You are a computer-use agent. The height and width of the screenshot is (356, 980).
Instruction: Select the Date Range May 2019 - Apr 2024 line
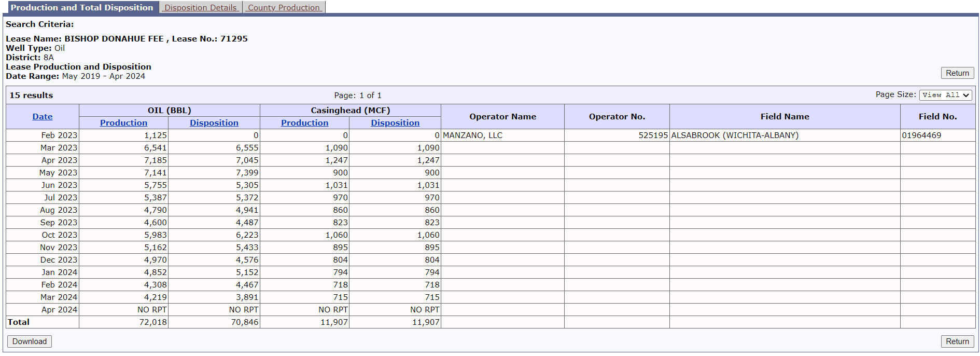(x=76, y=76)
